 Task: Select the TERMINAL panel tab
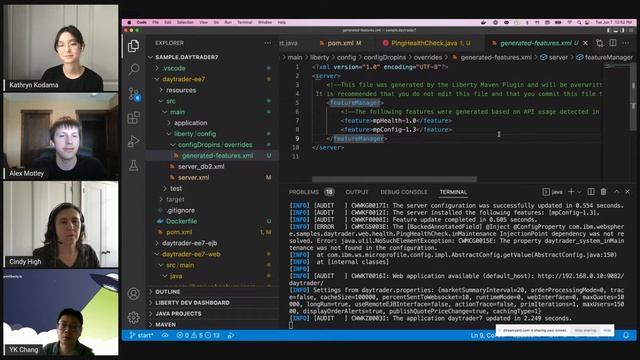coord(453,192)
